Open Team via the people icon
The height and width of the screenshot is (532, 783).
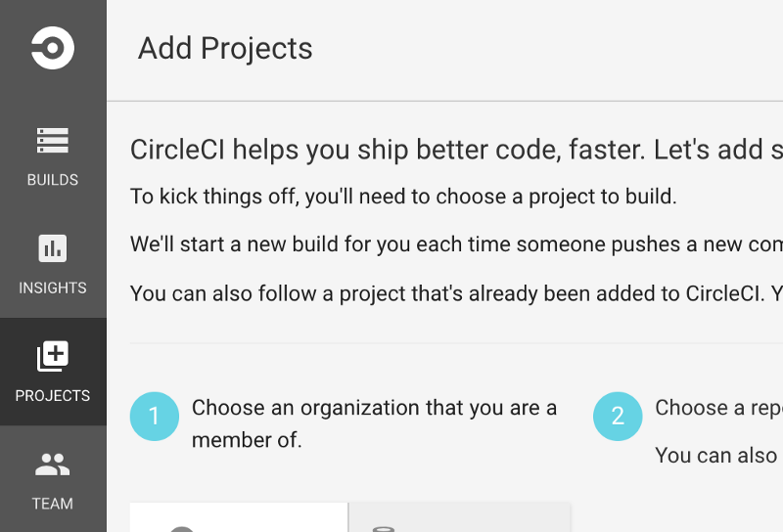53,465
